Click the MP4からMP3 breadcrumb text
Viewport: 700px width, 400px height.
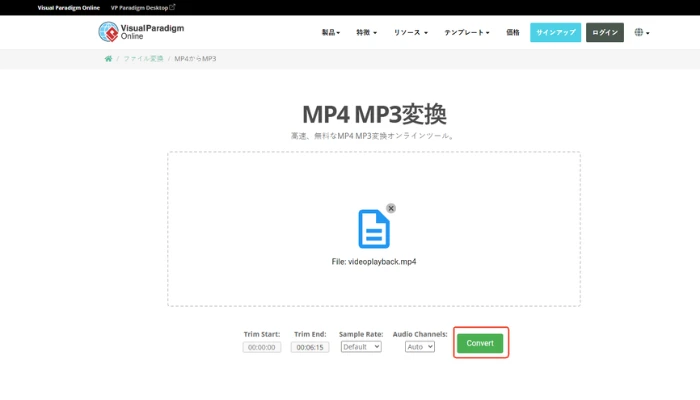pyautogui.click(x=195, y=58)
